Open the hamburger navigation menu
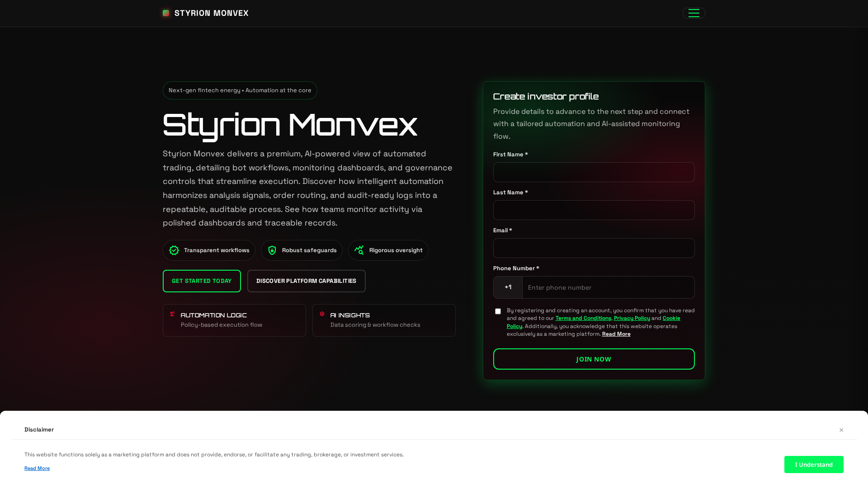 [693, 13]
